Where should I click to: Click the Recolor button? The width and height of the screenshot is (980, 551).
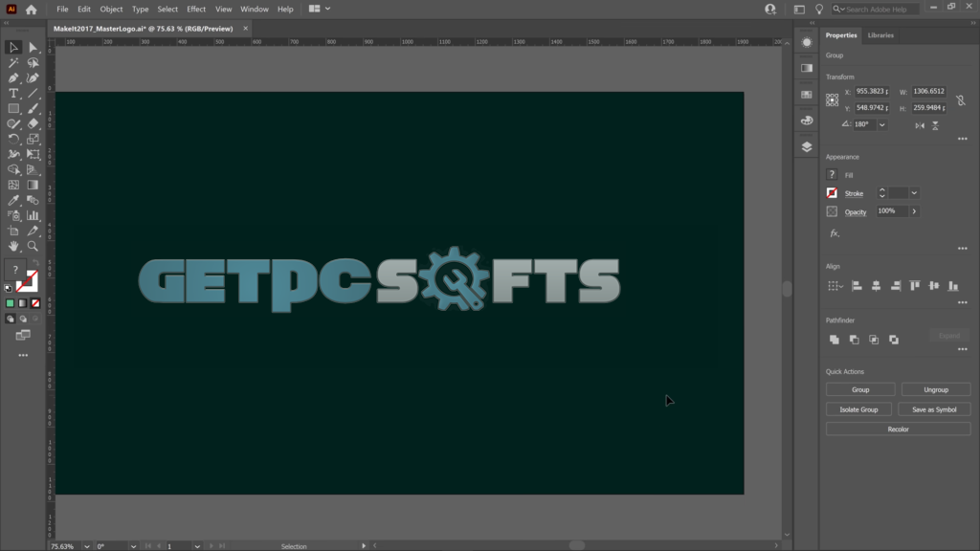[898, 430]
